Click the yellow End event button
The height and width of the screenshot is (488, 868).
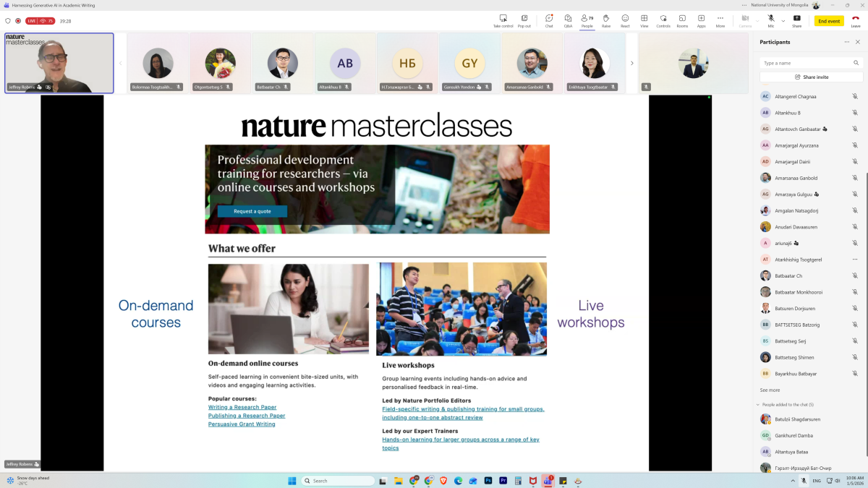(829, 21)
